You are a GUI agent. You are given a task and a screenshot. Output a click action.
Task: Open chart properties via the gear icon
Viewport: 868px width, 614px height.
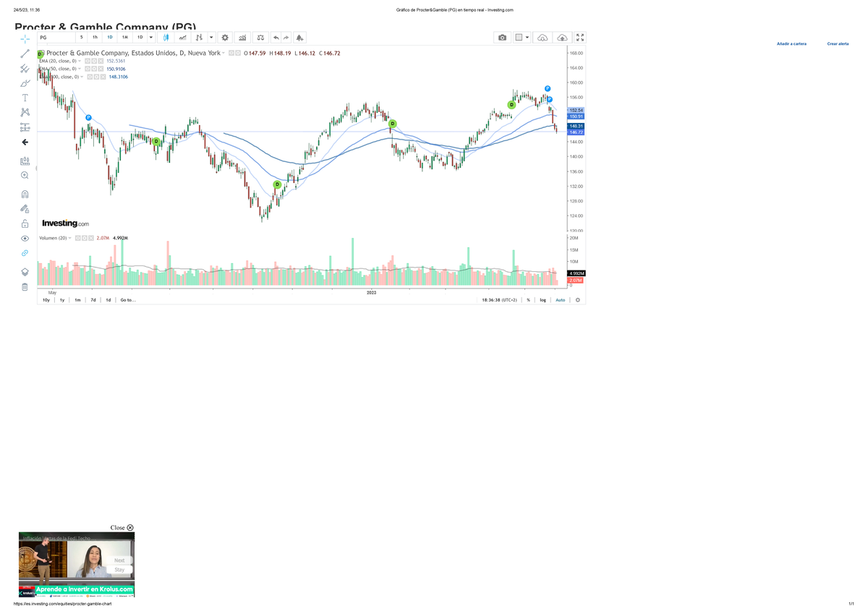pos(225,38)
